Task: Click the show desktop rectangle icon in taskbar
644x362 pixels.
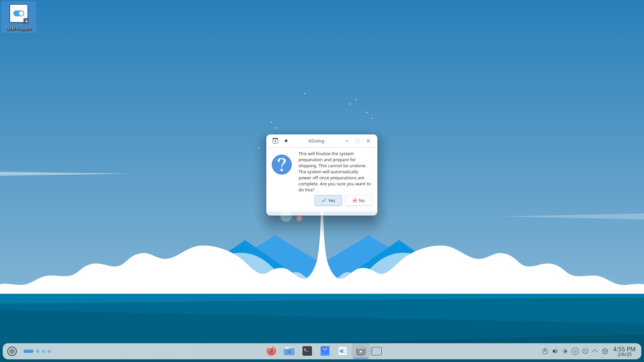Action: point(376,351)
